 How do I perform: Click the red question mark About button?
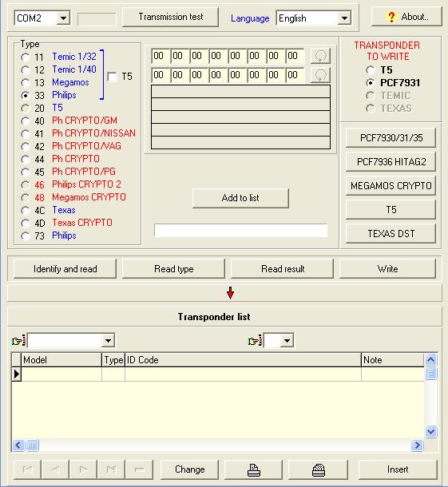[406, 17]
